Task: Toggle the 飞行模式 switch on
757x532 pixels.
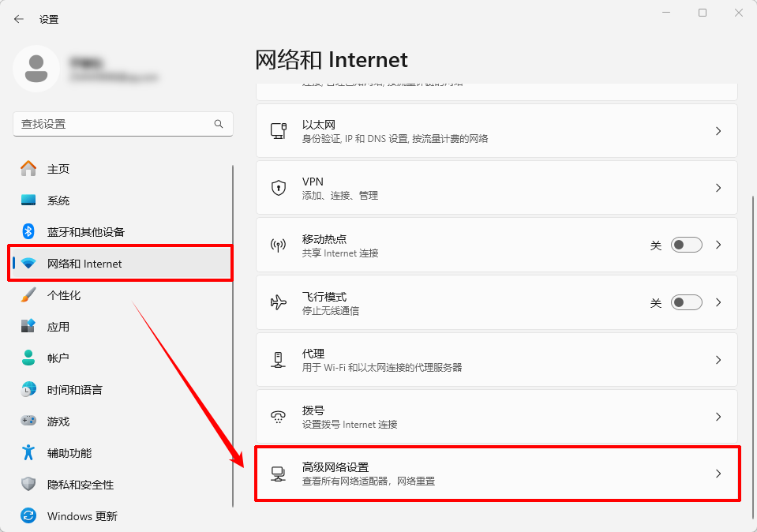Action: (x=687, y=302)
